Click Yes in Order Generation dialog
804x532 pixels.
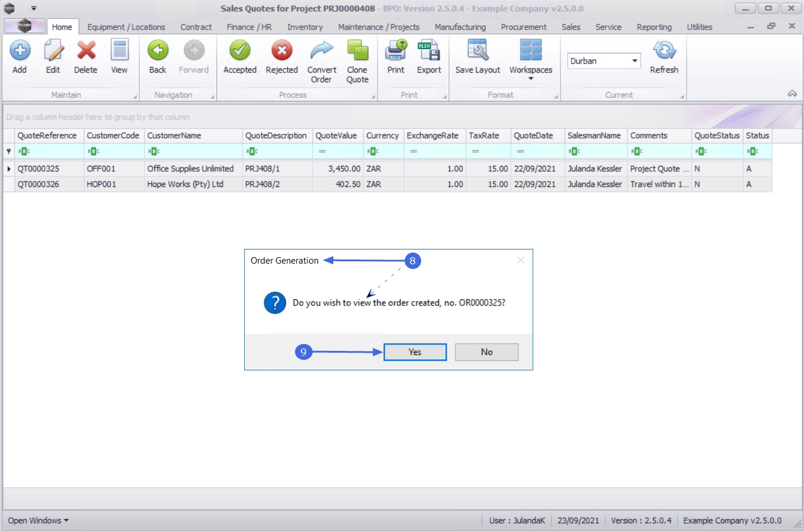point(415,352)
